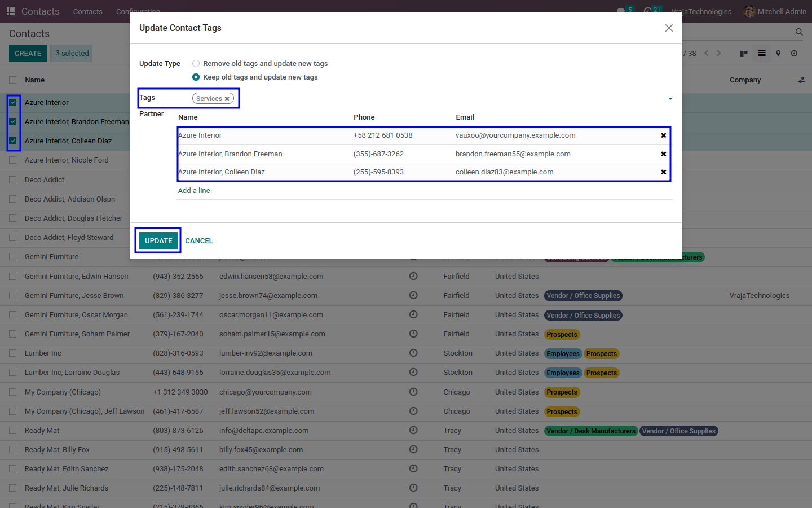Select Keep old tags radio option
Viewport: 812px width, 508px height.
[196, 77]
